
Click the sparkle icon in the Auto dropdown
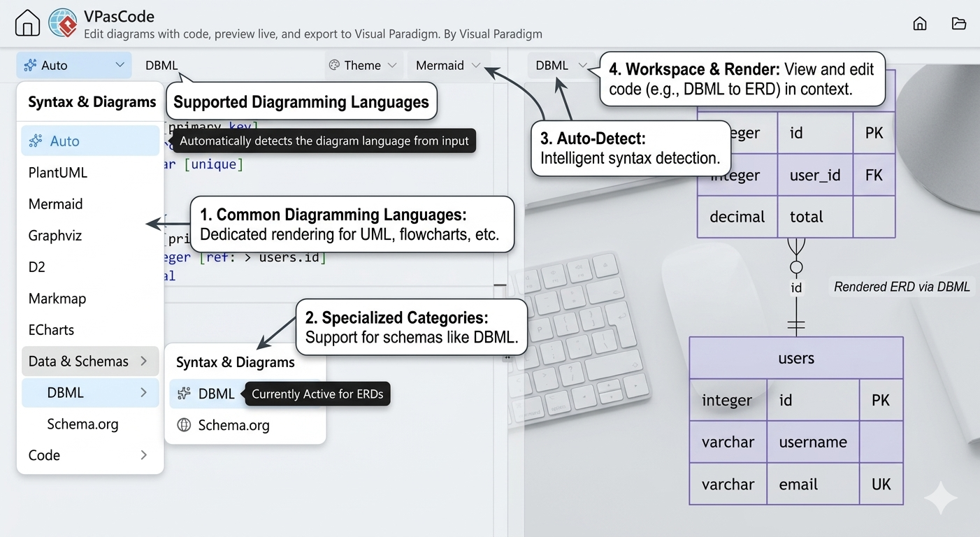[x=30, y=65]
